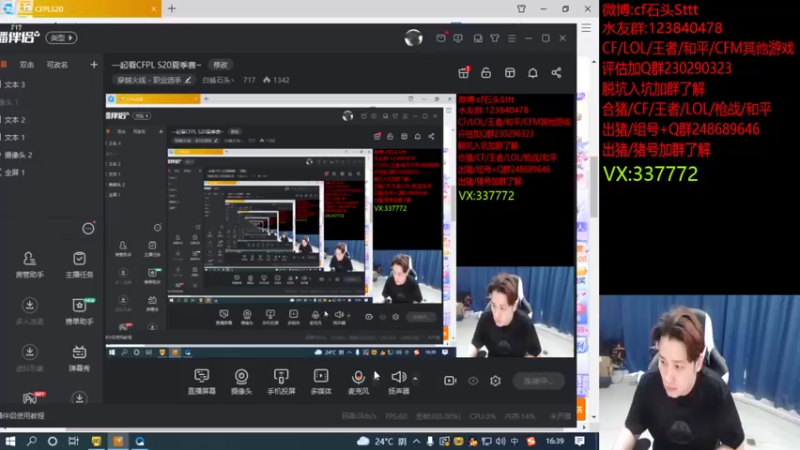Open the browser hamburger menu at right edge
This screenshot has width=800, height=450.
[x=586, y=28]
